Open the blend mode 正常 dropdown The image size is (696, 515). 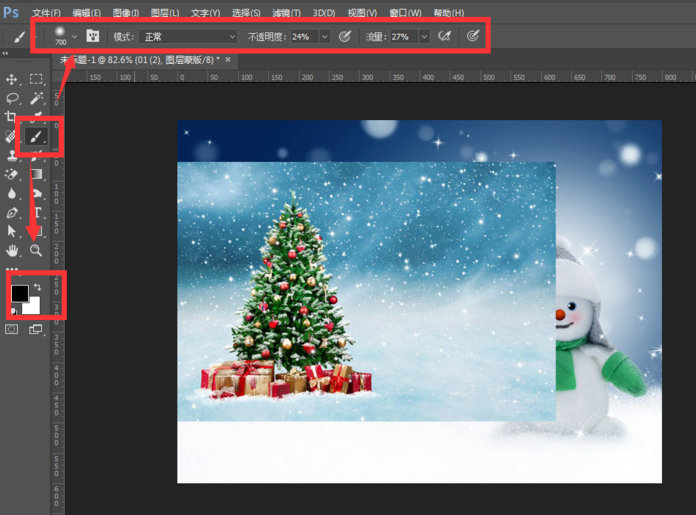tap(188, 36)
